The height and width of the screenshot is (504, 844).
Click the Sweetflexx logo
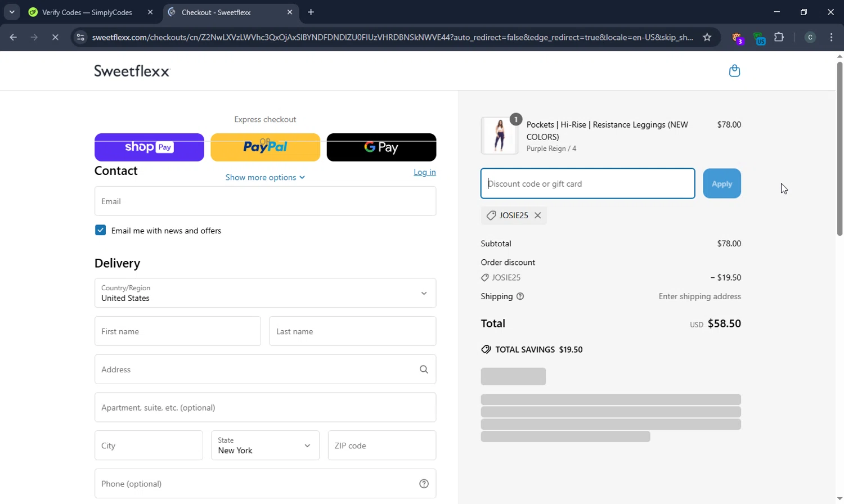point(132,71)
